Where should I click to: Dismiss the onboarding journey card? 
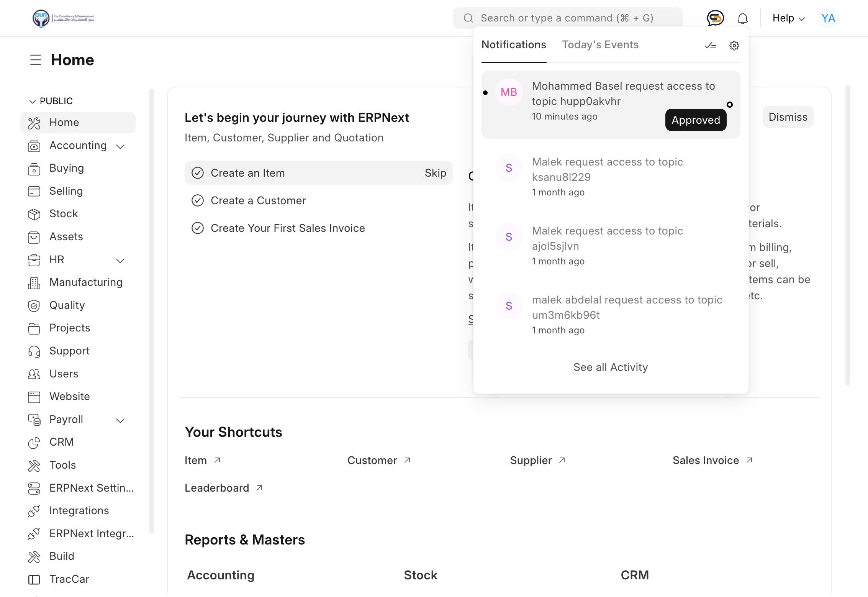coord(788,117)
